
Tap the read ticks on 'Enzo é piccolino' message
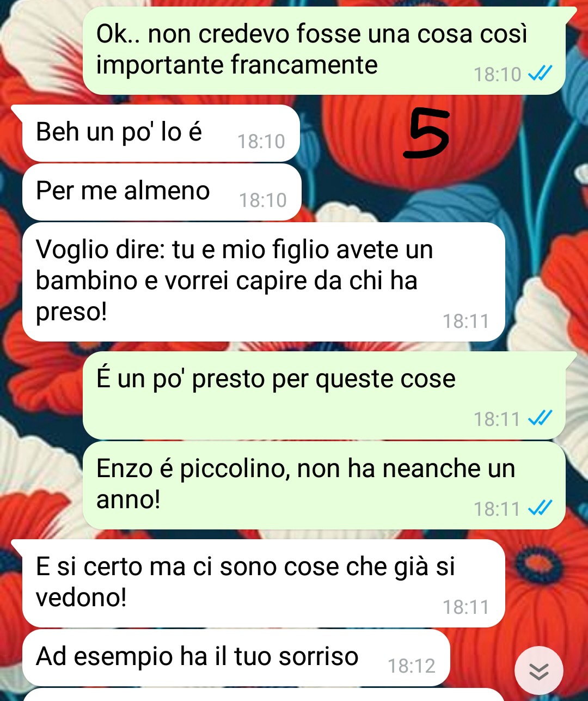[541, 508]
